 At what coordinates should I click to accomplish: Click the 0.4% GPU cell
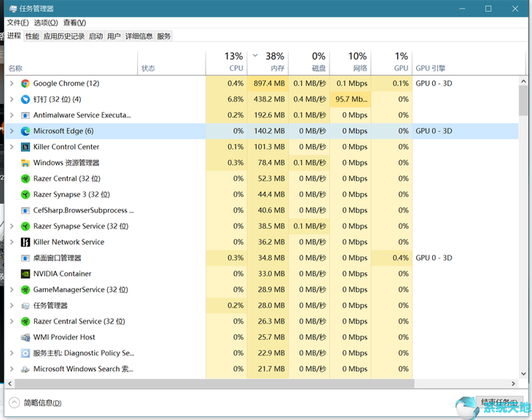click(x=391, y=258)
